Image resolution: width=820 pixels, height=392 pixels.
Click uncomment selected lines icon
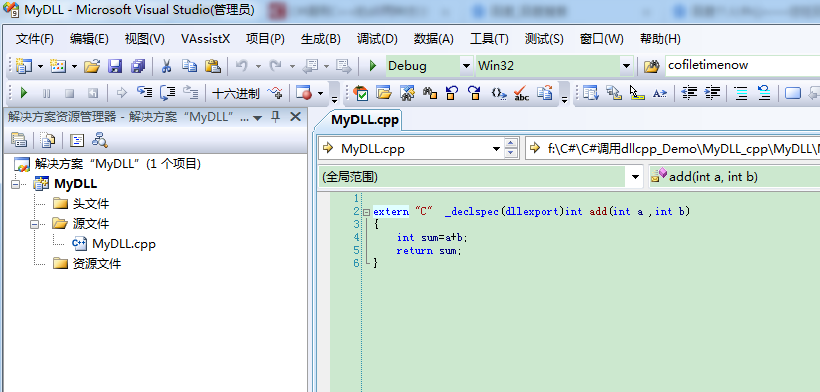[764, 94]
